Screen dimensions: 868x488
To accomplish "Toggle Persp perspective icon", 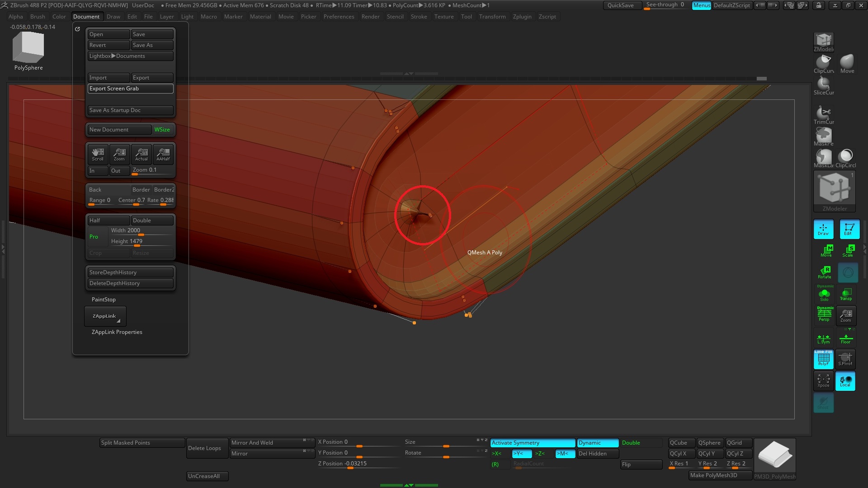I will pos(824,315).
